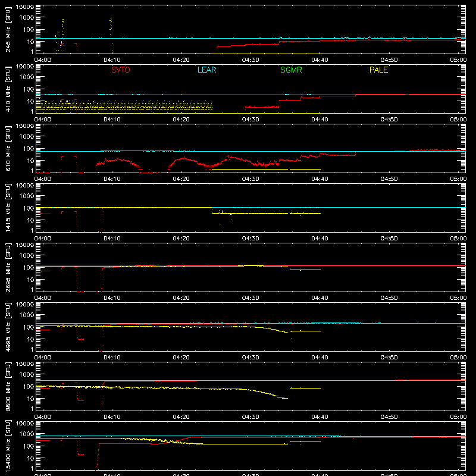Screen dimensions: 476x476
Task: Select the 4995 MHz [SFU] axis title
Action: (x=8, y=327)
